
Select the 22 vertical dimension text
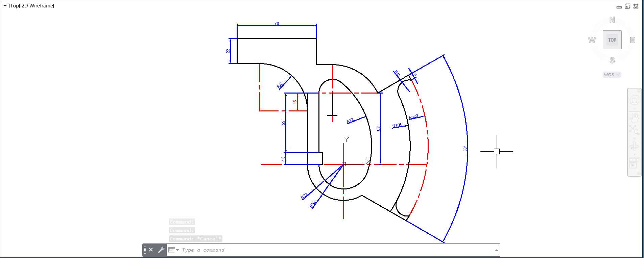pos(228,51)
